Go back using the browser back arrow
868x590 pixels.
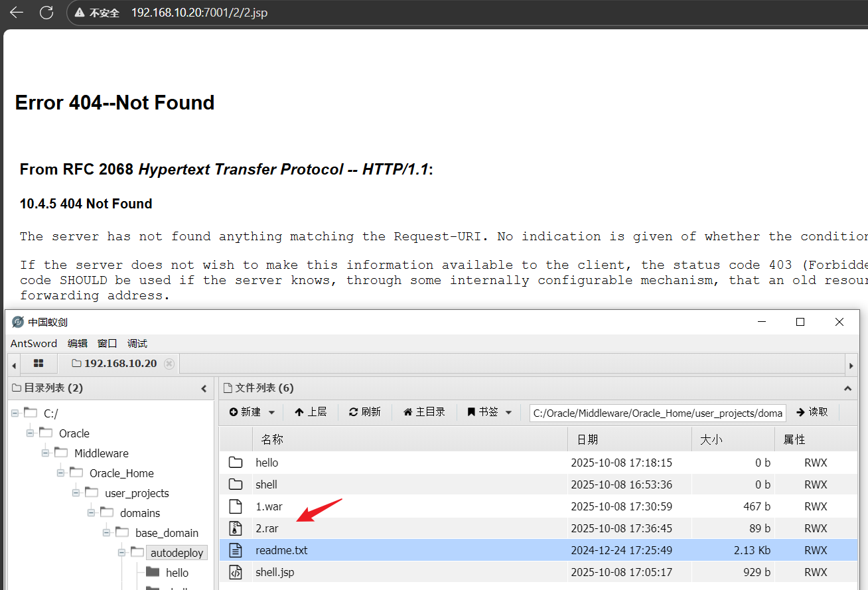click(x=16, y=13)
